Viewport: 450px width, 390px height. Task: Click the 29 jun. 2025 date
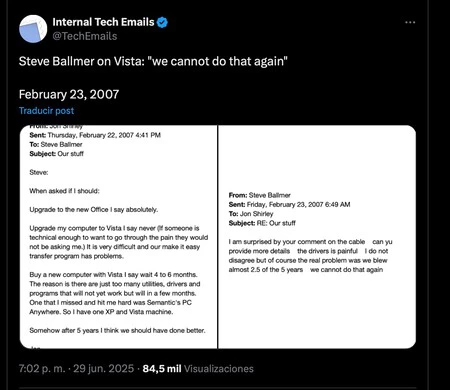104,369
